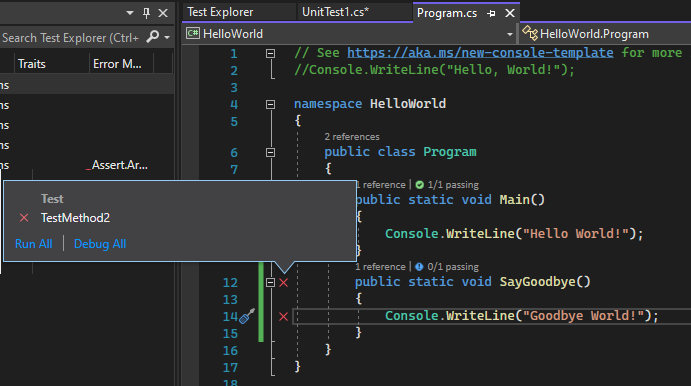Switch to the Test Explorer tab

(220, 12)
